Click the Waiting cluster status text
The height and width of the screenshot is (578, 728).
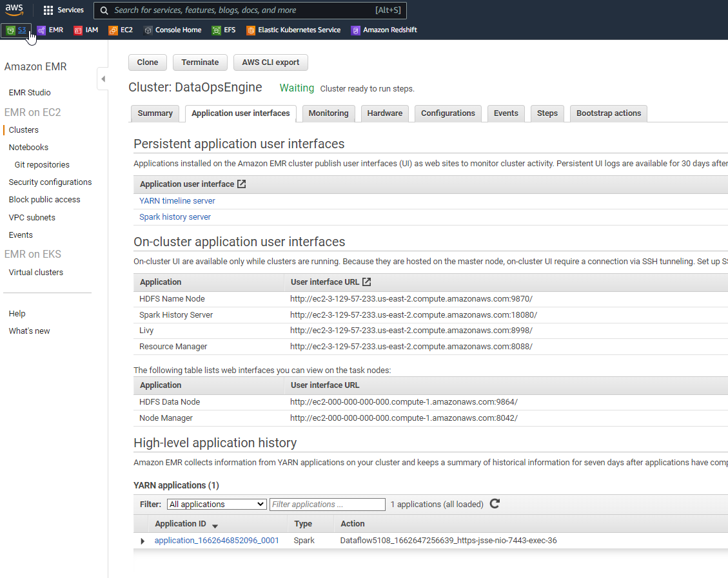297,88
